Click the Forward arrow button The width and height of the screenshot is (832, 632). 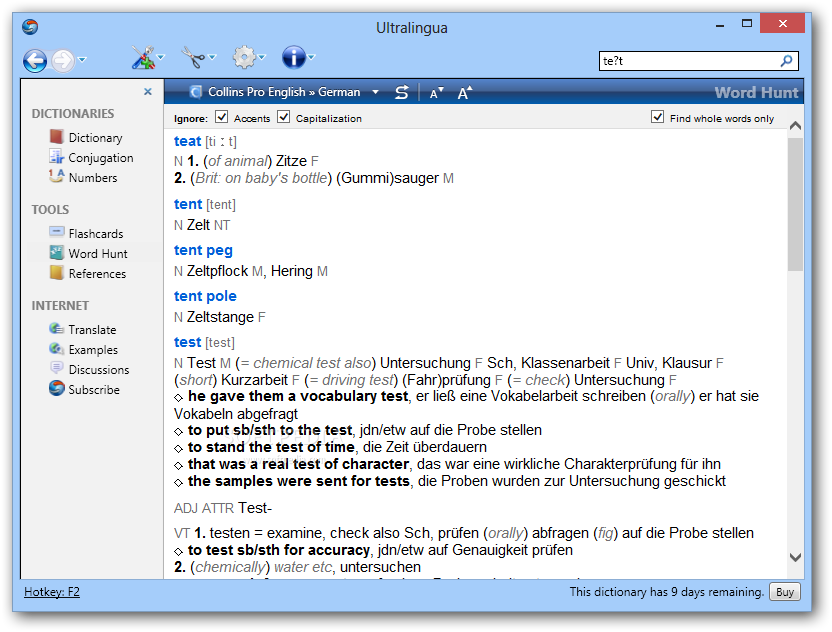63,60
